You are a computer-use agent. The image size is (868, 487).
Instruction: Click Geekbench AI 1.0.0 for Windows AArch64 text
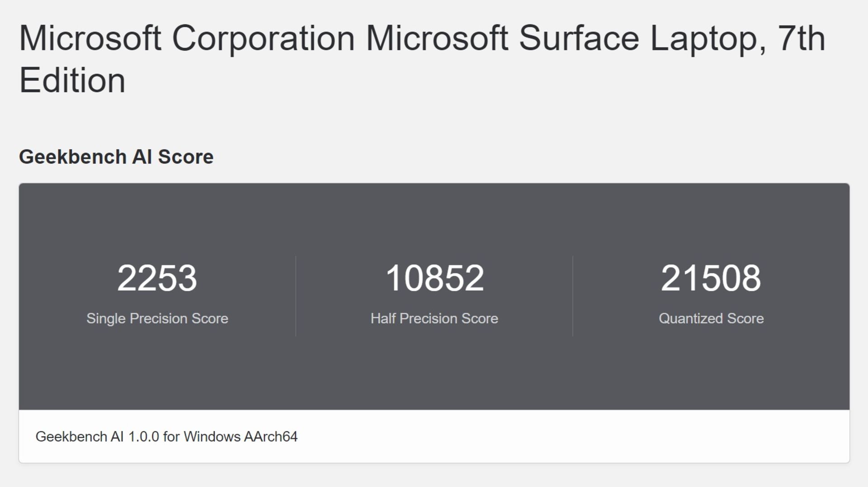[x=166, y=436]
